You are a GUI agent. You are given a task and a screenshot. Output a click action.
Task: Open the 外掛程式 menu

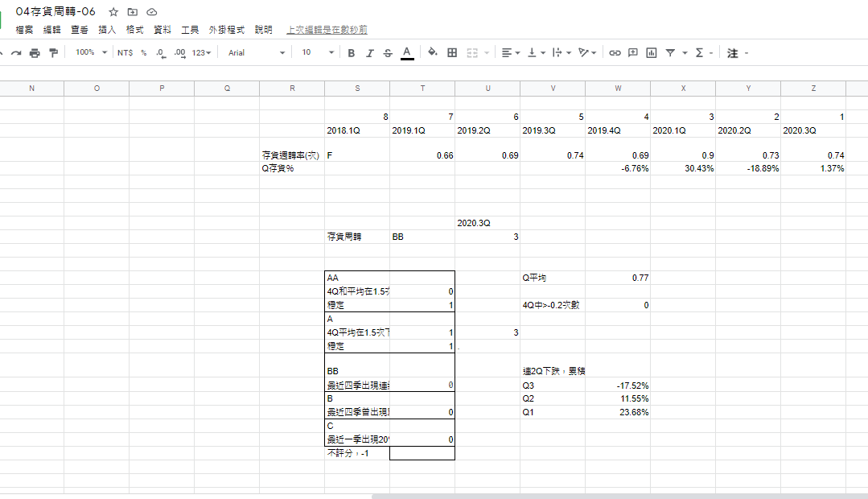[x=225, y=30]
